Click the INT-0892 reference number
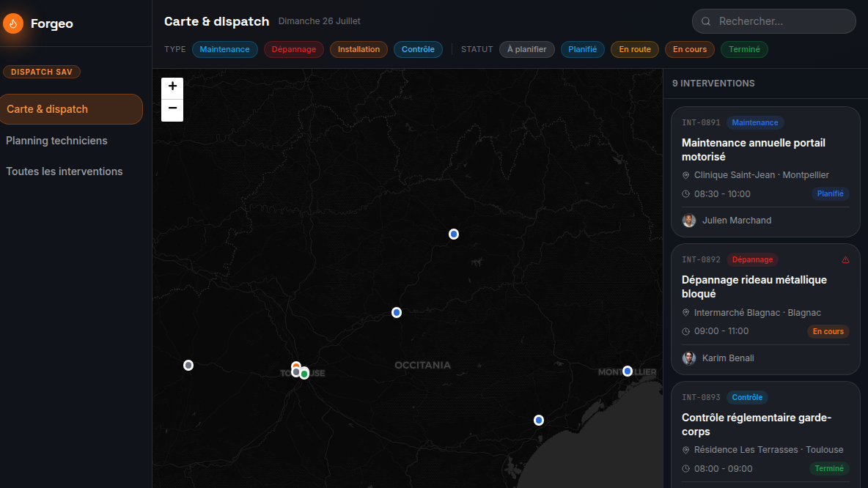The width and height of the screenshot is (868, 488). click(701, 259)
